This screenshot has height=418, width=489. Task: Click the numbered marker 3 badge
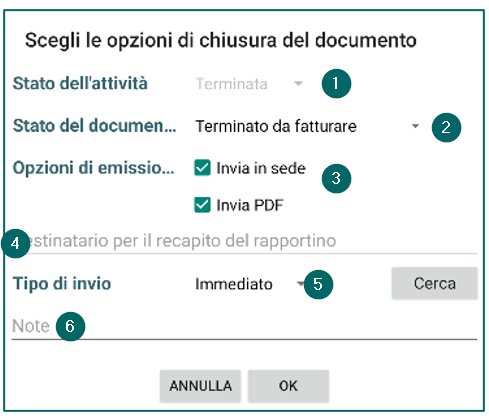coord(336,178)
